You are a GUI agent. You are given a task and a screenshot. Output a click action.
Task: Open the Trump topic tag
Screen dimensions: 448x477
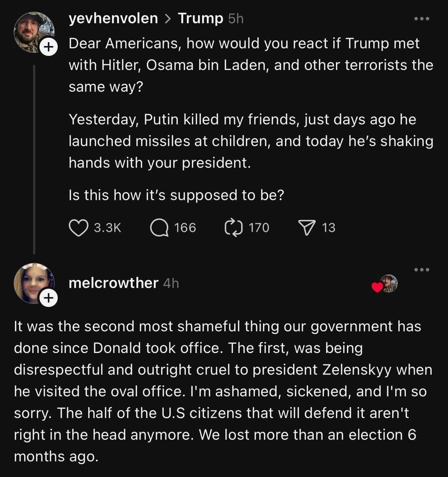200,19
